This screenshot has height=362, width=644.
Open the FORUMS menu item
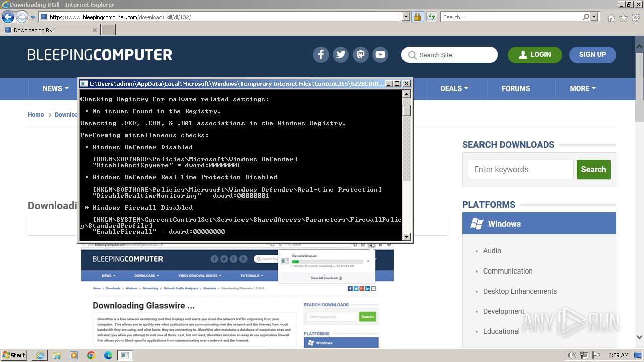(516, 88)
